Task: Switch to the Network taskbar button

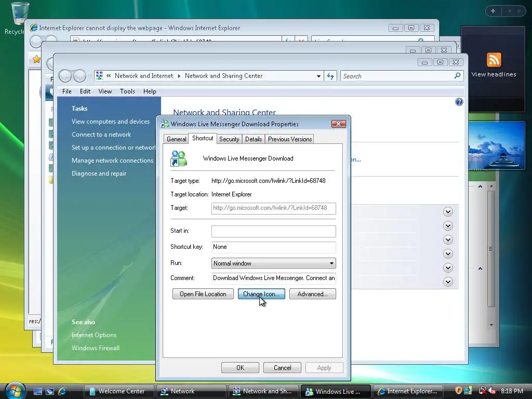Action: (191, 391)
